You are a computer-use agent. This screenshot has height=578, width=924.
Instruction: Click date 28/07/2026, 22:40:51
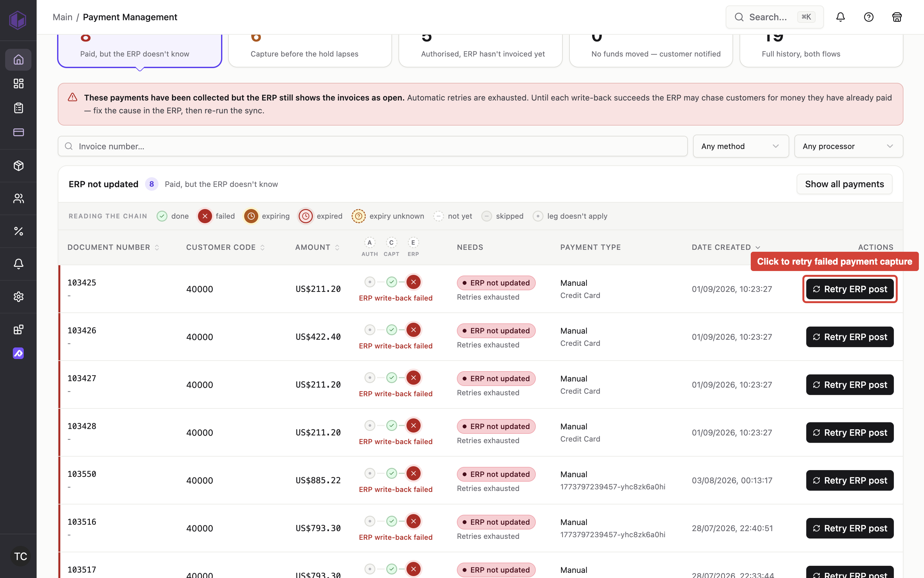click(x=732, y=528)
